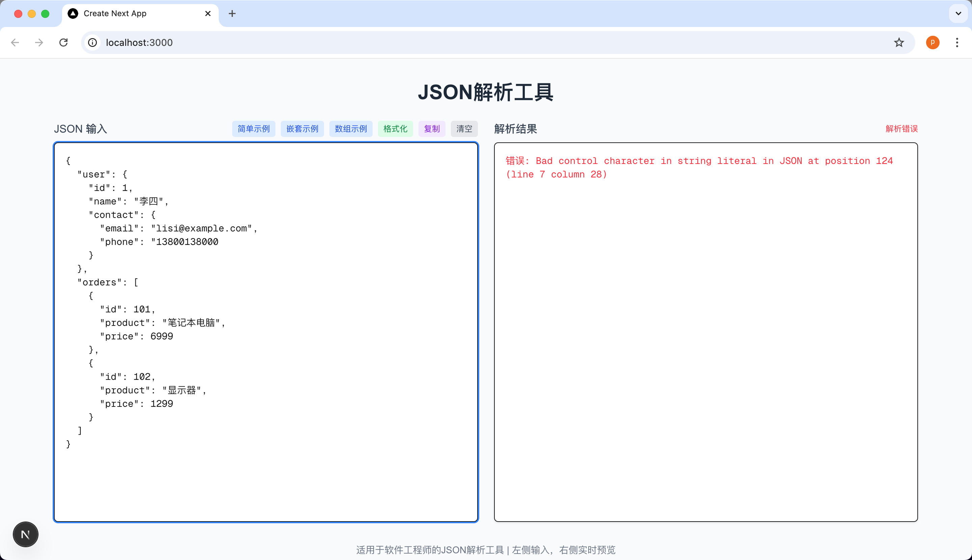Viewport: 972px width, 560px height.
Task: Load the 数组示例 sample JSON
Action: [x=351, y=129]
